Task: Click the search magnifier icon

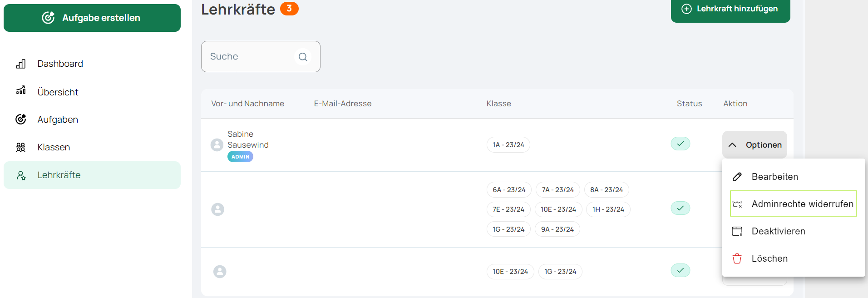Action: (303, 57)
